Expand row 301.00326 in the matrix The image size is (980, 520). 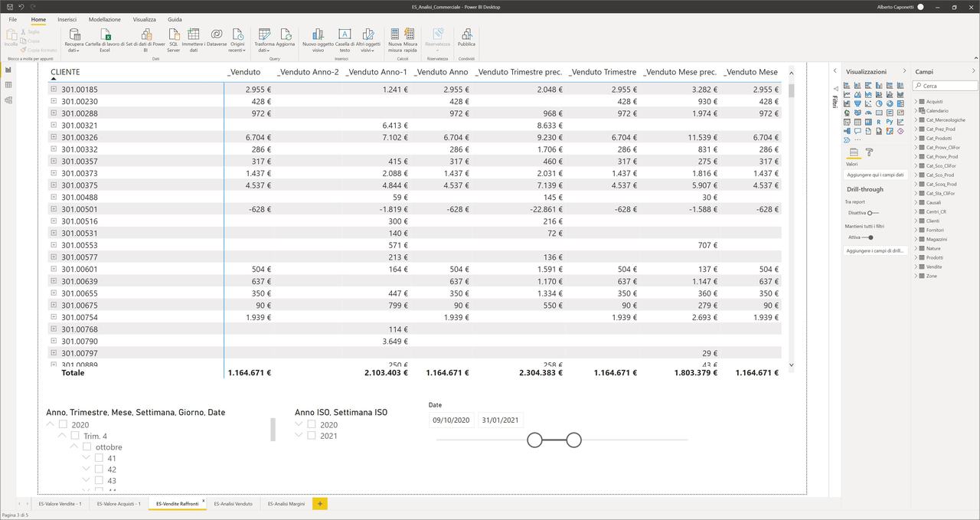click(54, 137)
